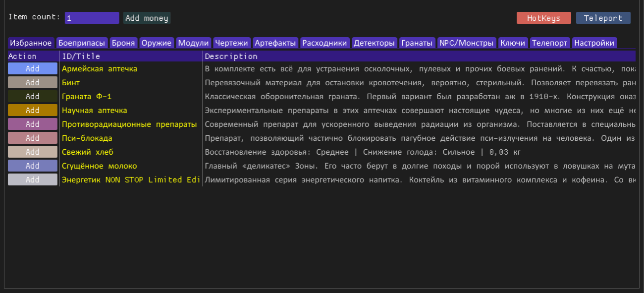The width and height of the screenshot is (644, 293).
Task: Add Научная аптечка item
Action: [x=33, y=110]
